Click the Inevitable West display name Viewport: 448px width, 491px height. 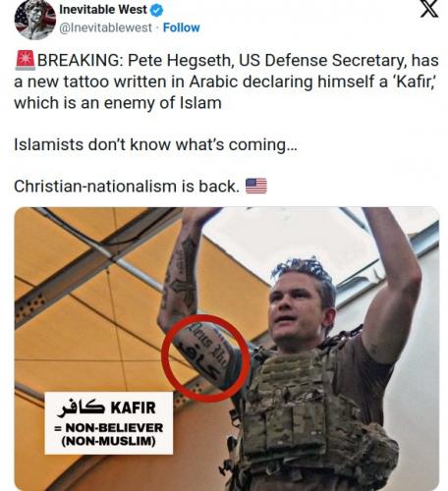pos(103,10)
